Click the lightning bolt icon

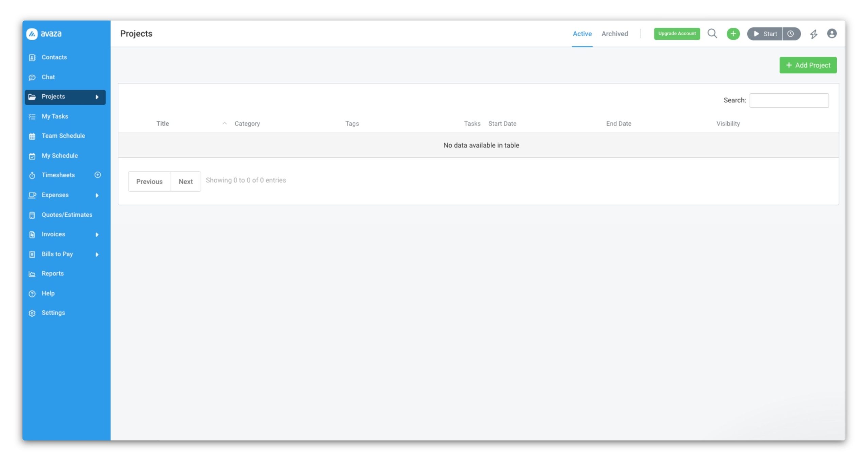[813, 34]
